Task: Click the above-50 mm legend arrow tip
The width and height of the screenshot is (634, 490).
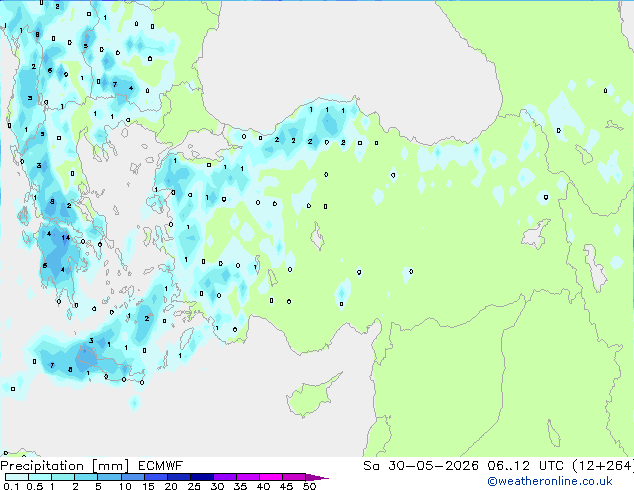Action: click(x=317, y=477)
